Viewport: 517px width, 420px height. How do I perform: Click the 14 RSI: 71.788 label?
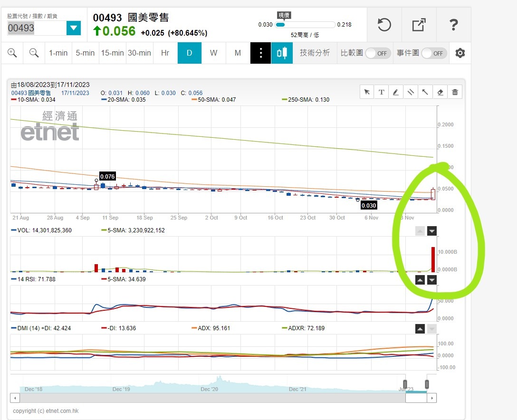point(33,279)
